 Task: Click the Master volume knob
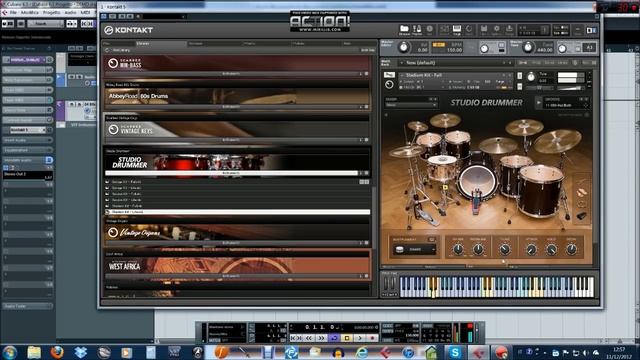(403, 47)
